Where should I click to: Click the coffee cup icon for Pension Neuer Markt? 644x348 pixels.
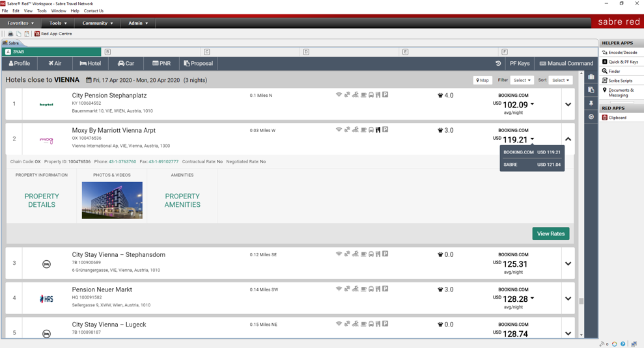(x=363, y=289)
